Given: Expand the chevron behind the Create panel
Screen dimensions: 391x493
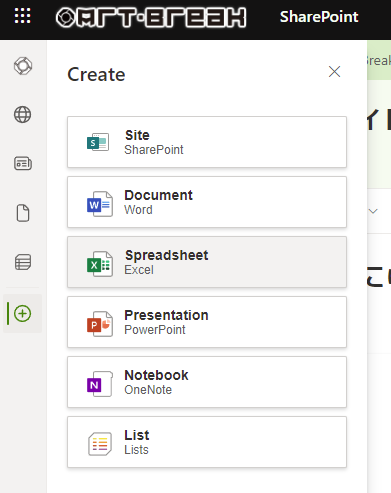Looking at the screenshot, I should pos(373,211).
